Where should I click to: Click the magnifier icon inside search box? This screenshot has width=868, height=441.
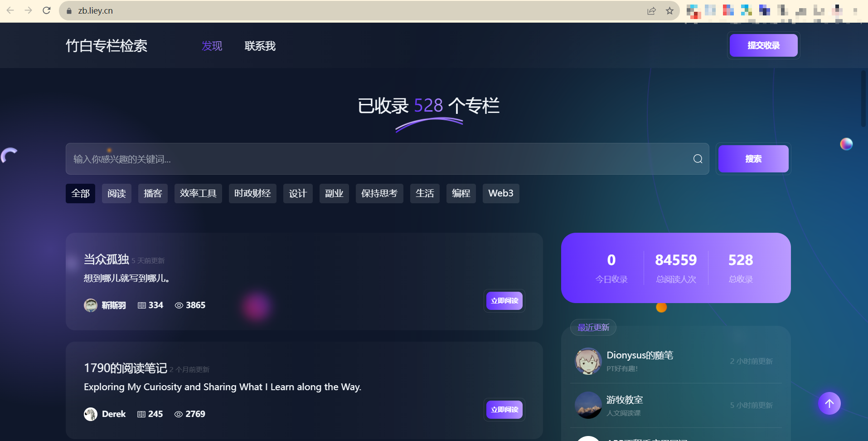click(698, 159)
